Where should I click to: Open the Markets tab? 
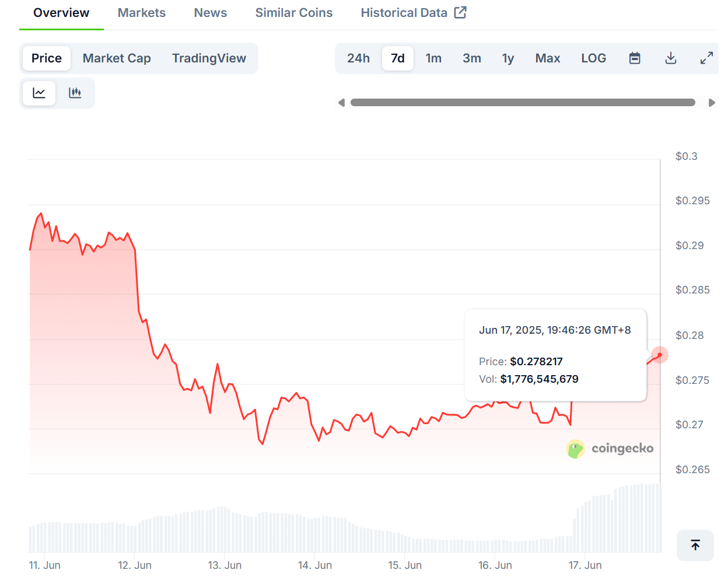coord(142,13)
